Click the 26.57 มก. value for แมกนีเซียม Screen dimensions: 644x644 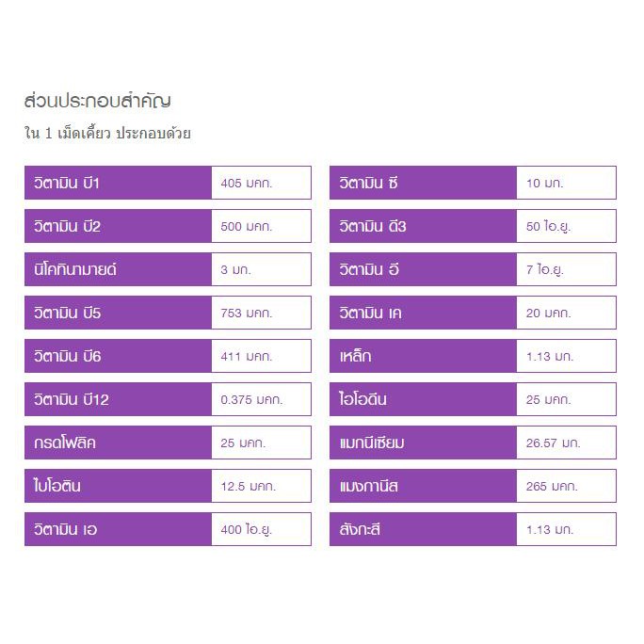point(566,443)
